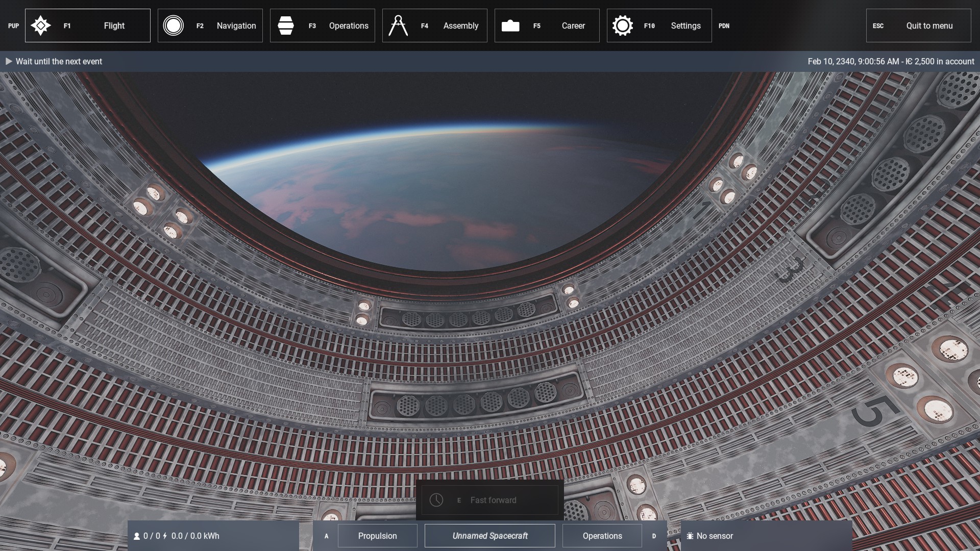Click the date and account balance text
The height and width of the screenshot is (551, 980).
[891, 61]
